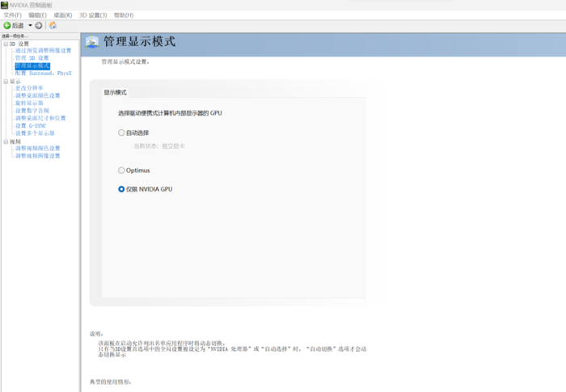Collapse the 3D 设置 tree node
Screen dimensions: 566x392
6,44
